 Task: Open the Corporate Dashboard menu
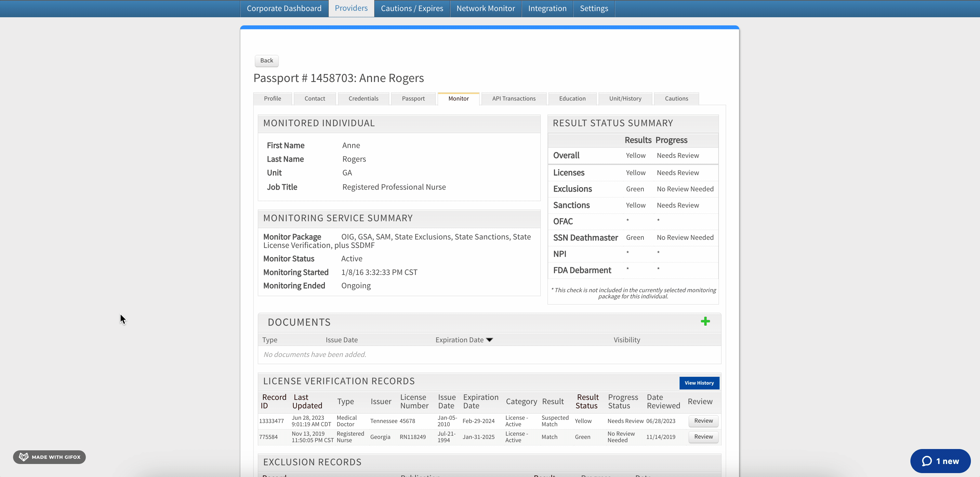284,8
